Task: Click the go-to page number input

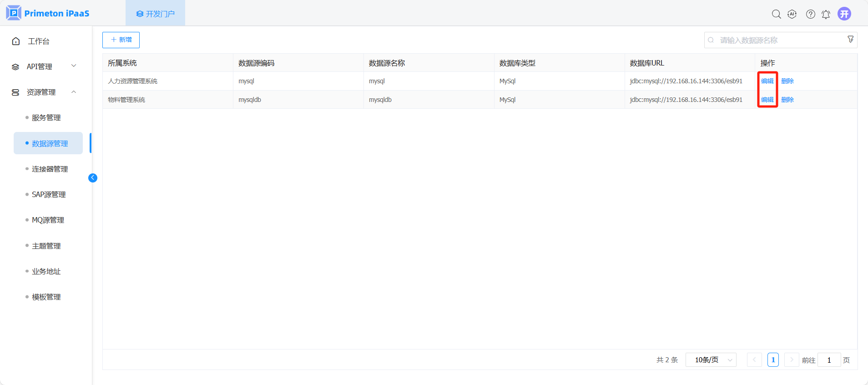Action: (828, 360)
